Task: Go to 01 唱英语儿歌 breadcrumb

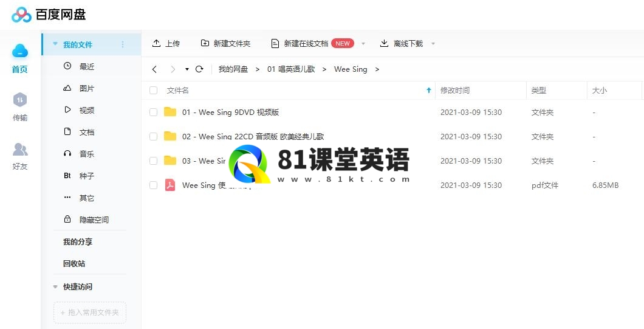Action: point(291,69)
